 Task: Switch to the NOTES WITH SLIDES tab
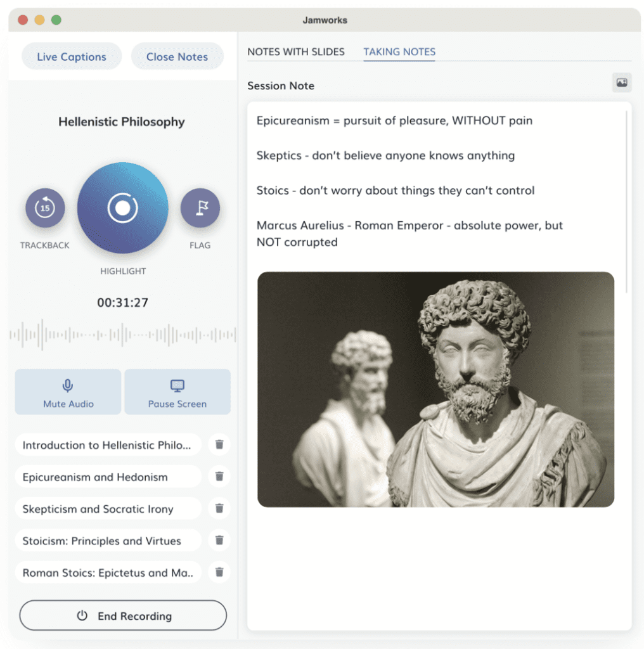(x=296, y=52)
